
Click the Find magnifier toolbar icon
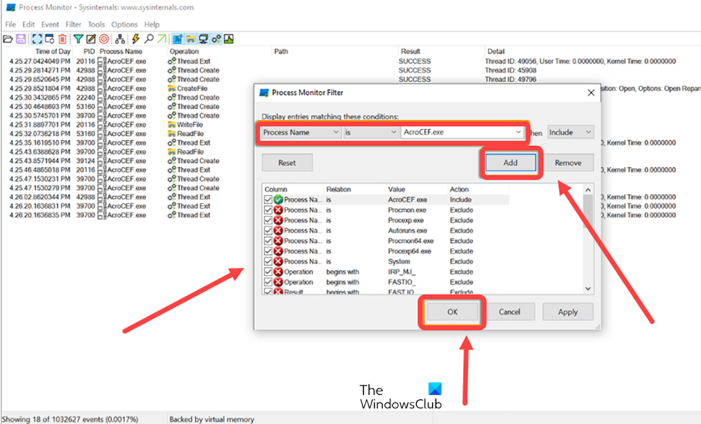click(148, 38)
